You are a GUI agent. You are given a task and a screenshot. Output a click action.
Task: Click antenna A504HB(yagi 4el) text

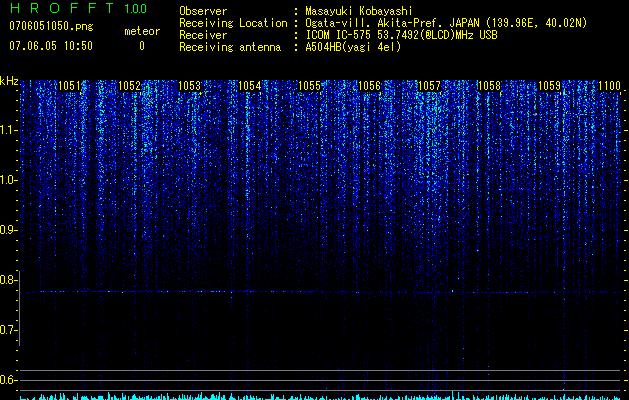tap(353, 47)
